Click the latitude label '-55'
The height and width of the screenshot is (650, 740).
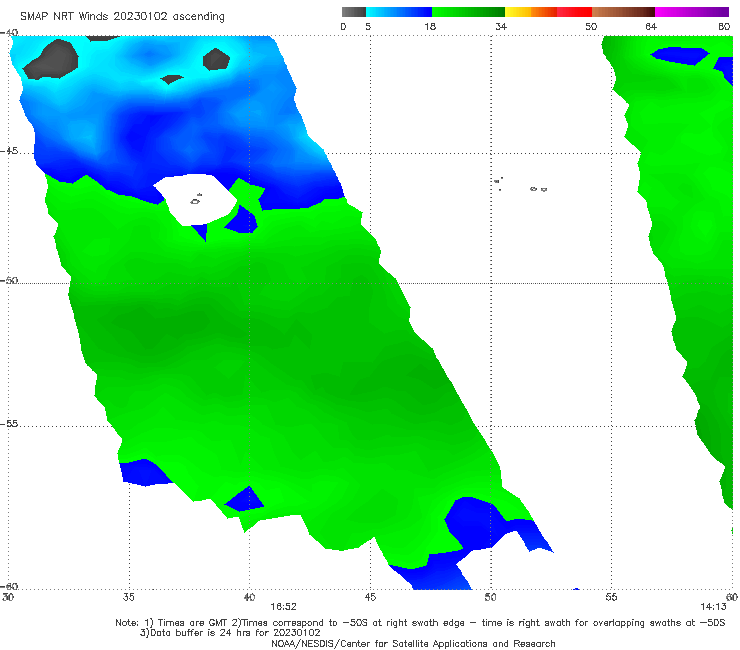click(x=9, y=424)
